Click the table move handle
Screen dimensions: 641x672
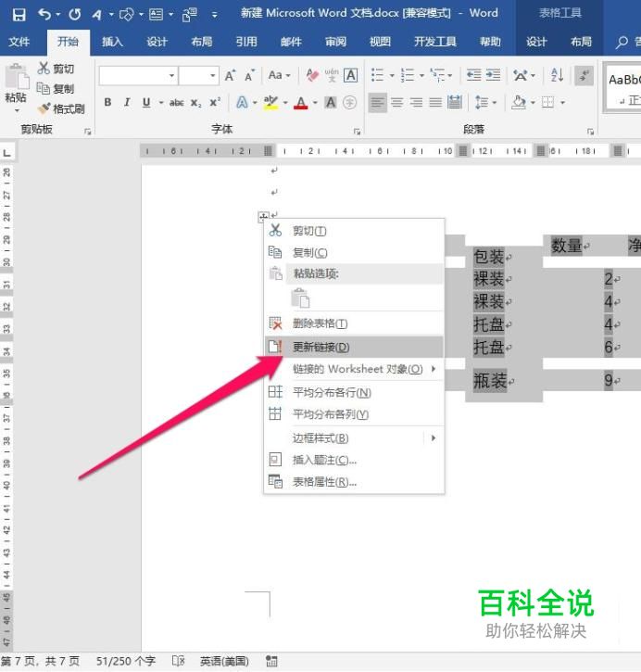[x=262, y=216]
